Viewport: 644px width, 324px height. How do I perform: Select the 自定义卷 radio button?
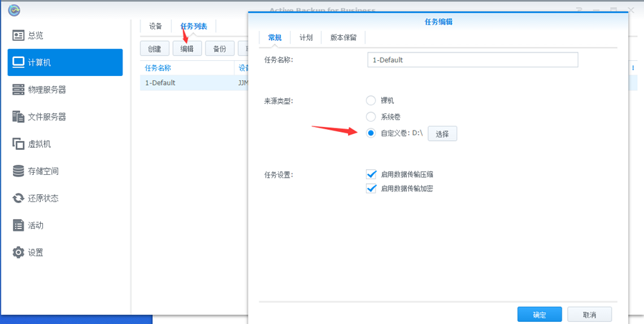pyautogui.click(x=371, y=133)
